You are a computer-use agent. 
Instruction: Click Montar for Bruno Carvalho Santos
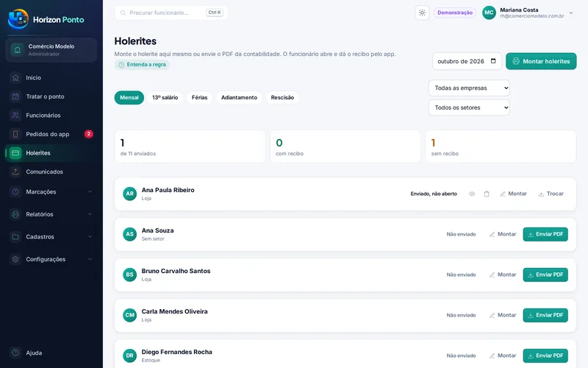pyautogui.click(x=503, y=275)
